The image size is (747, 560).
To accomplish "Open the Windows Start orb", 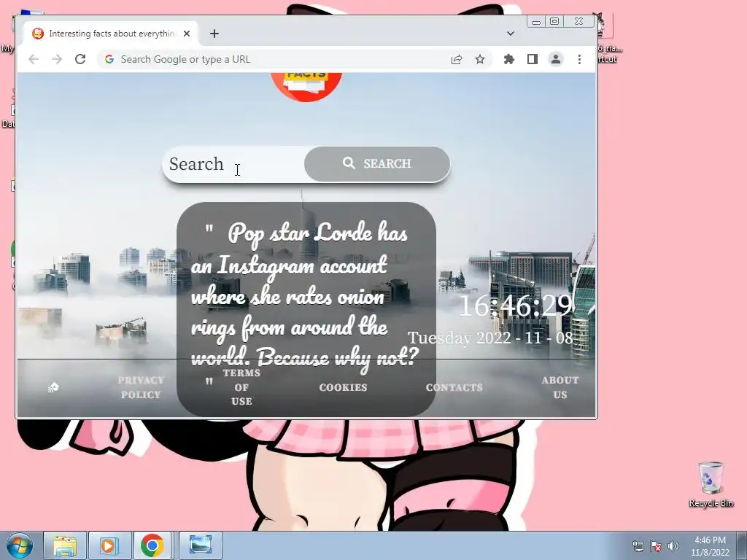I will click(20, 545).
